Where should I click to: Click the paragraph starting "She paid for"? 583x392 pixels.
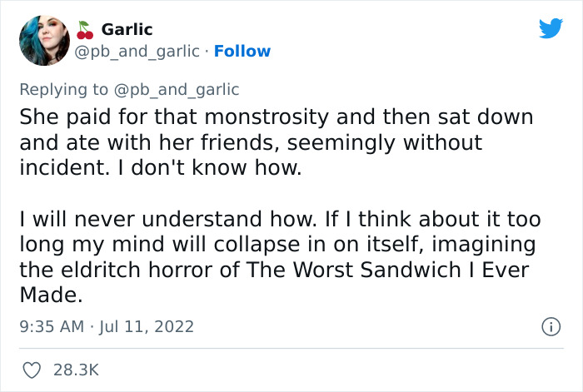[x=276, y=142]
